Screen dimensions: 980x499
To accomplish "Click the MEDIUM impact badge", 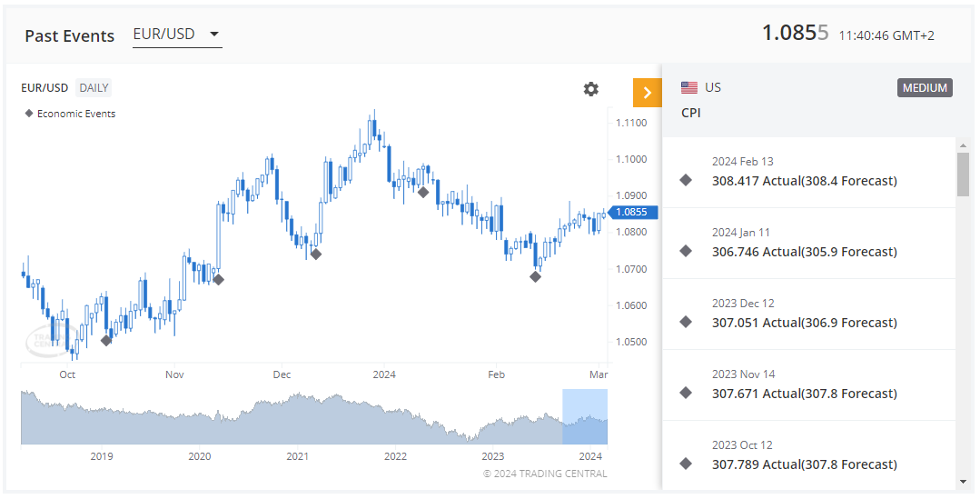I will [925, 88].
